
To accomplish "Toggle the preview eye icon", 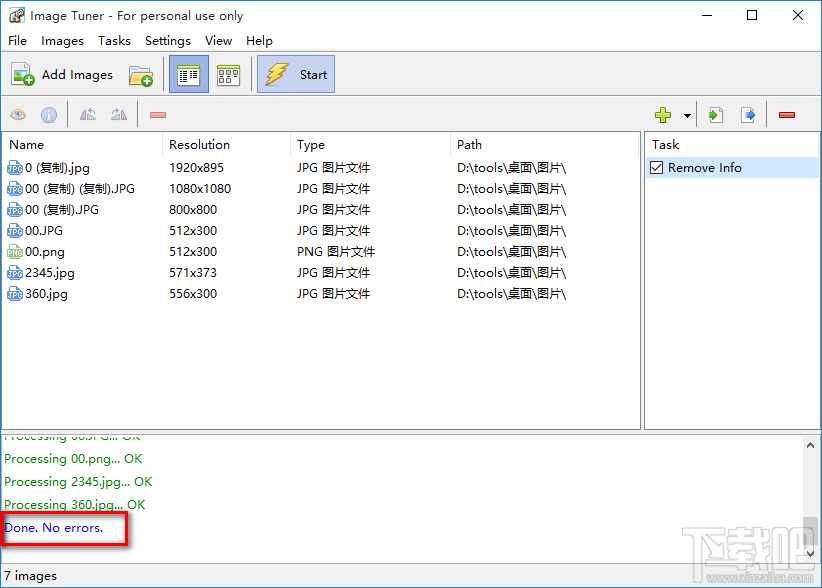I will point(18,115).
